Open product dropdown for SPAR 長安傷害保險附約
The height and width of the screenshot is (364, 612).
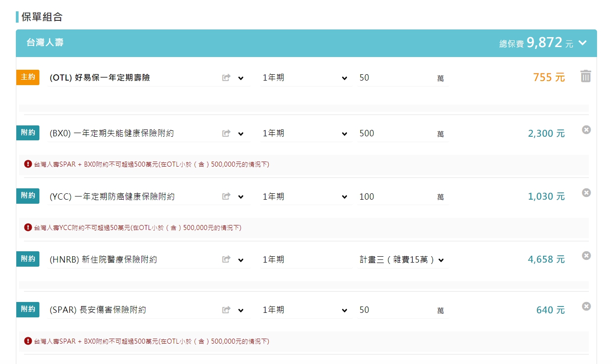(241, 310)
